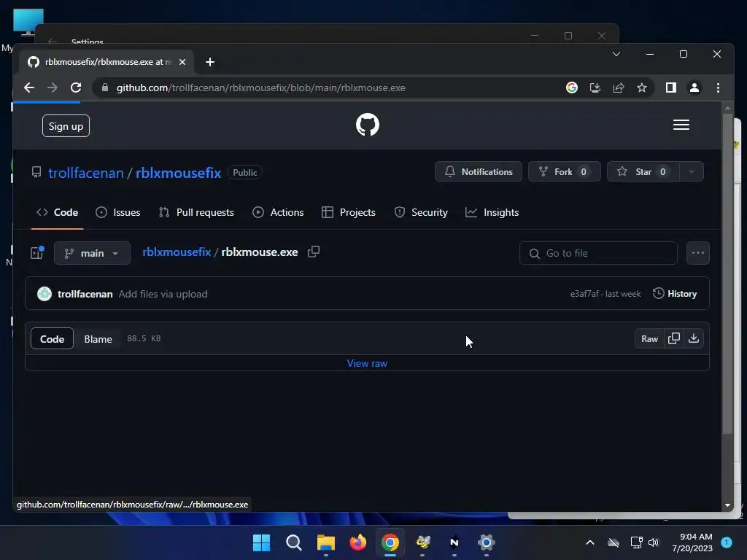Open File Explorer from taskbar

click(326, 542)
